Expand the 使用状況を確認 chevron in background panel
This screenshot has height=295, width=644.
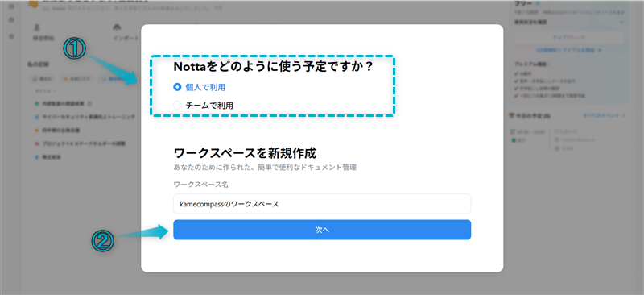point(621,22)
